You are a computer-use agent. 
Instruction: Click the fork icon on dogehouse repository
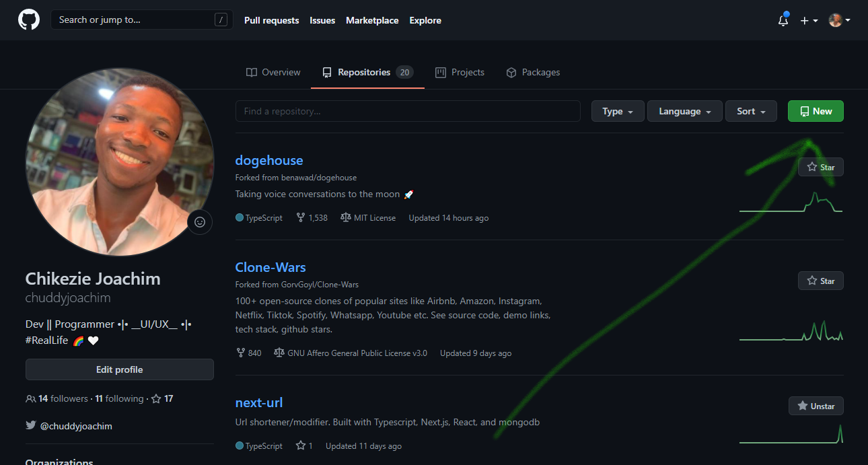[300, 217]
